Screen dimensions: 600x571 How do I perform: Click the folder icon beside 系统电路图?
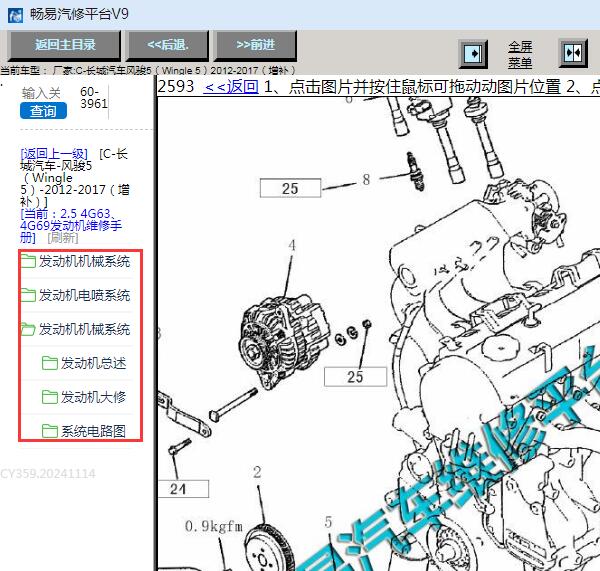[49, 431]
